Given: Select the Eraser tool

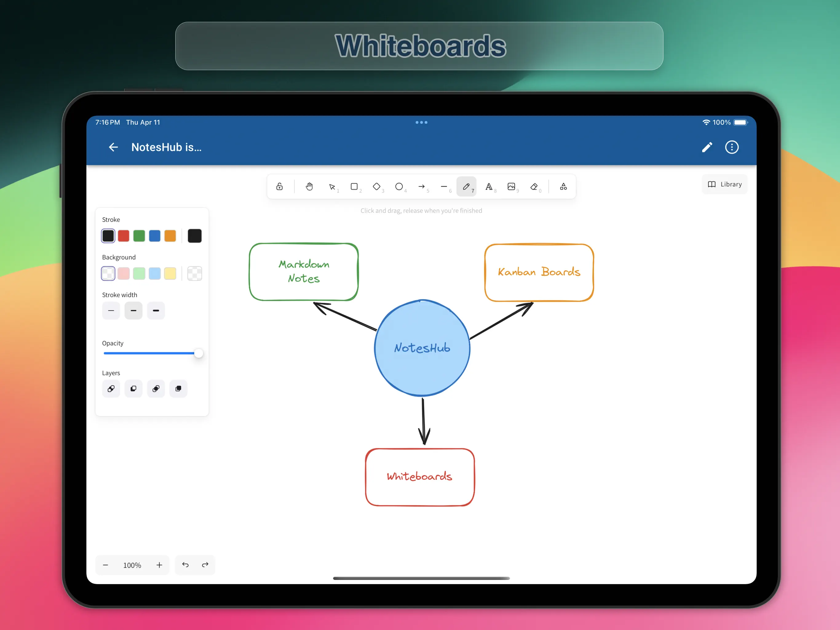Looking at the screenshot, I should tap(534, 186).
